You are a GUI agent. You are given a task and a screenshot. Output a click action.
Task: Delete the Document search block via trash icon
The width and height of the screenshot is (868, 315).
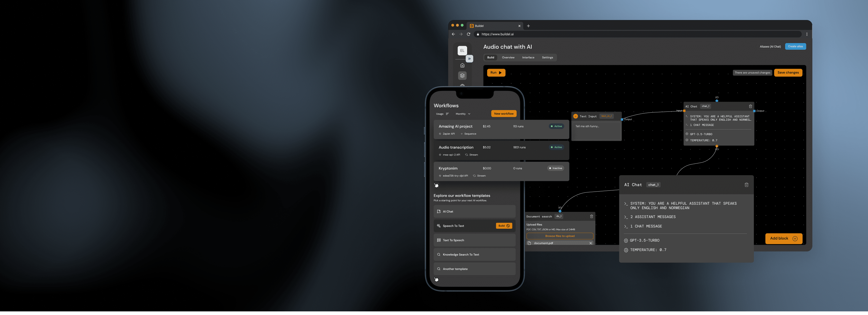pyautogui.click(x=591, y=217)
